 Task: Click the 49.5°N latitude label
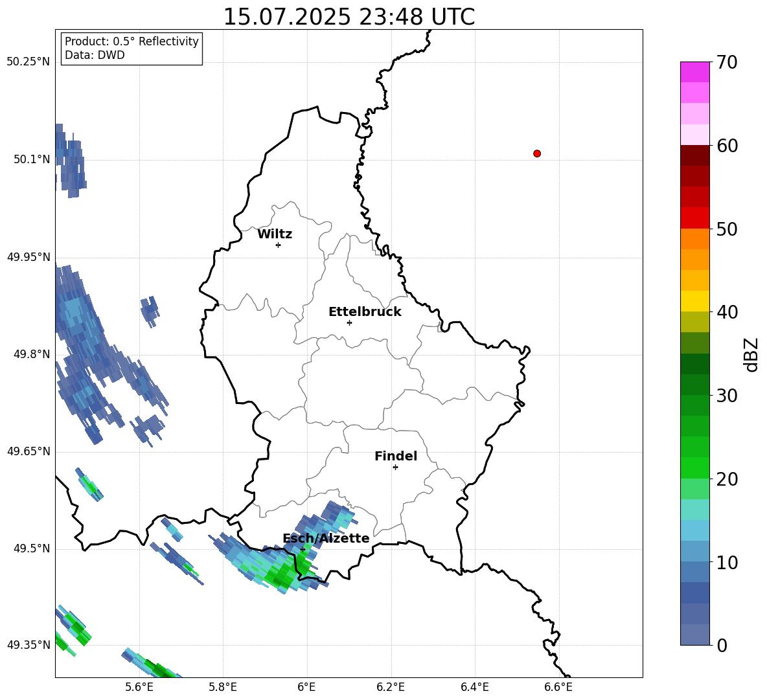[31, 548]
